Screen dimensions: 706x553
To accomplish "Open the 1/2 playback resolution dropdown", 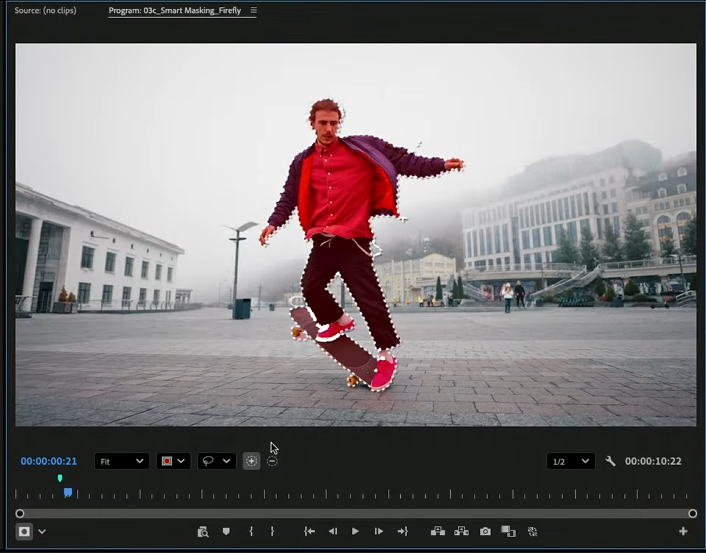I will pyautogui.click(x=570, y=461).
